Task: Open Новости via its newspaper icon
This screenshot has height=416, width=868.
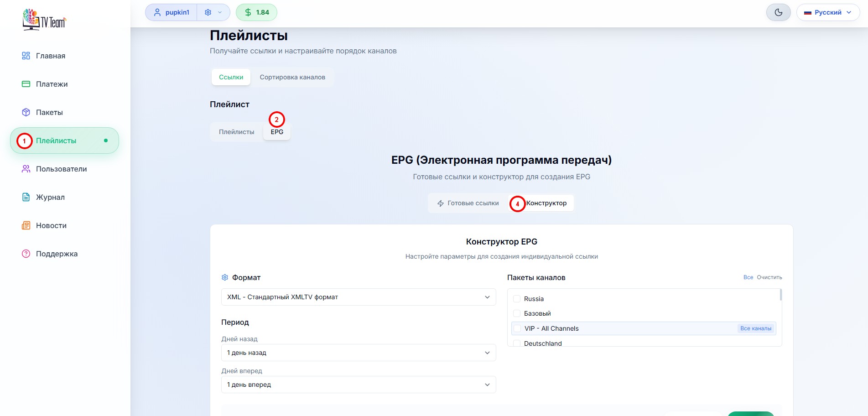Action: (26, 225)
